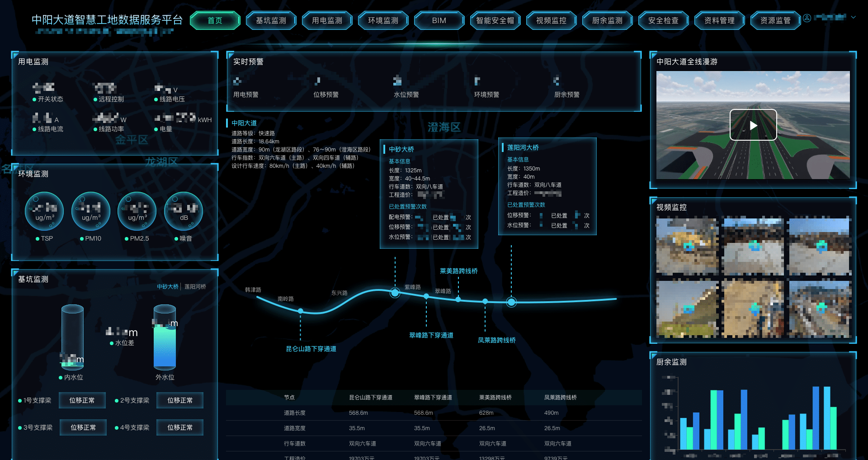
Task: Expand the user account dropdown arrow
Action: pos(853,18)
